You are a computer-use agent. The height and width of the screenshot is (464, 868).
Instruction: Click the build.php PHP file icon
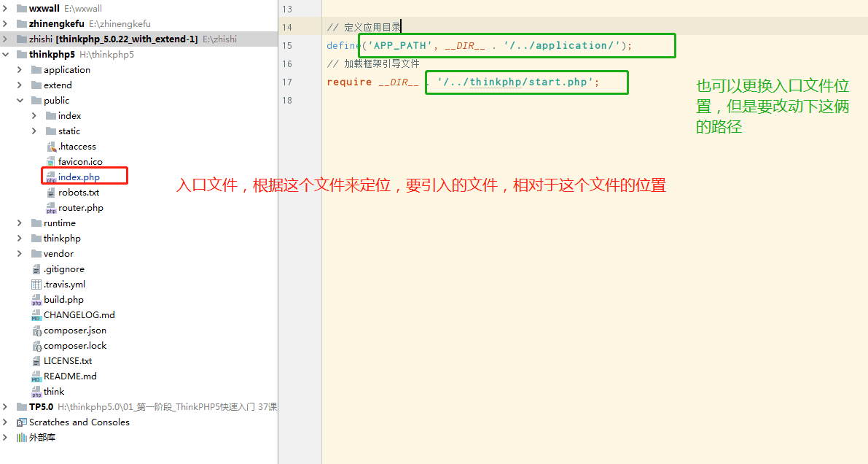36,300
